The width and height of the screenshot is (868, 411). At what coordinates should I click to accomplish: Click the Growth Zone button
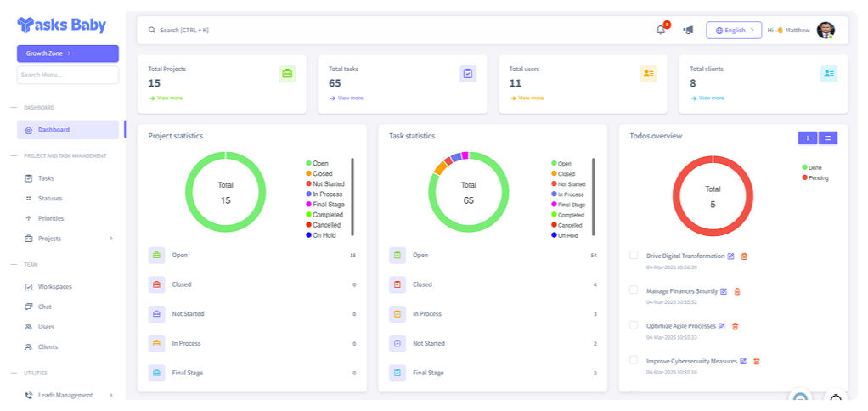[x=67, y=53]
